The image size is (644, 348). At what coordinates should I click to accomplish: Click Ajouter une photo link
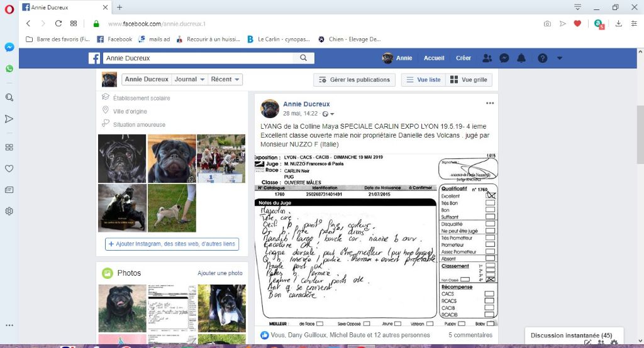[x=220, y=273]
